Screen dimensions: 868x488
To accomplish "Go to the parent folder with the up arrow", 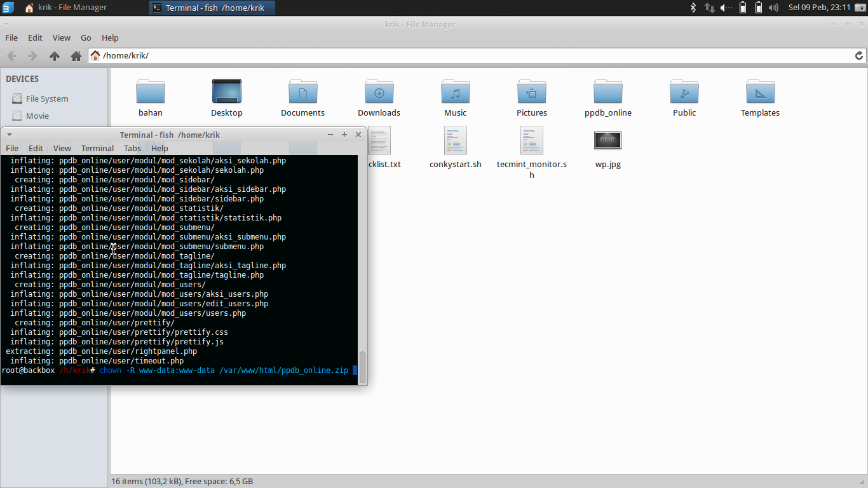I will [55, 56].
